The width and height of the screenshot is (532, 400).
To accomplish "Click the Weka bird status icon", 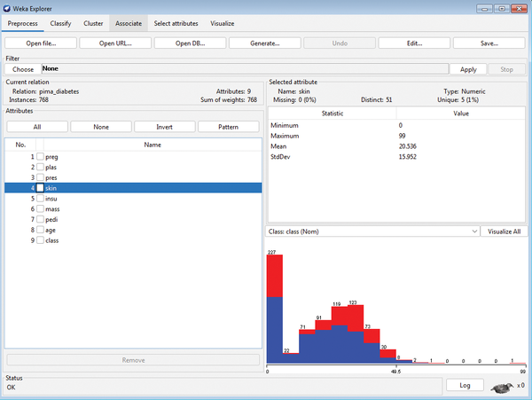I will click(503, 388).
